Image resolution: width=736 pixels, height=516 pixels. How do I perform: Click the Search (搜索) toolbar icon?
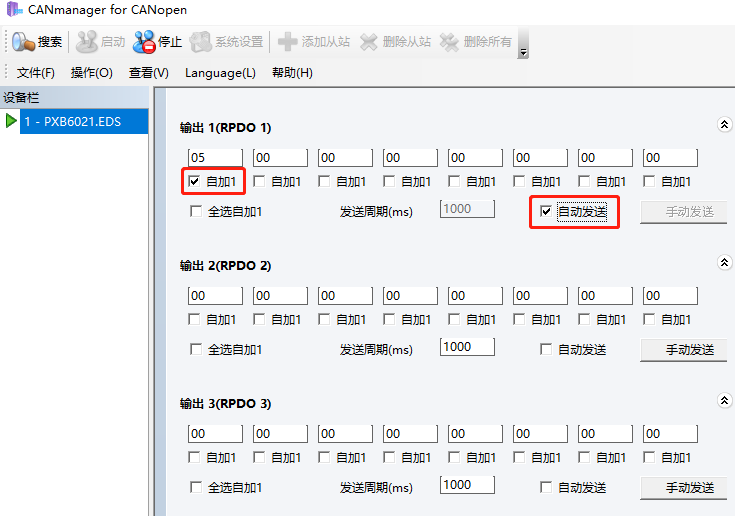point(23,42)
